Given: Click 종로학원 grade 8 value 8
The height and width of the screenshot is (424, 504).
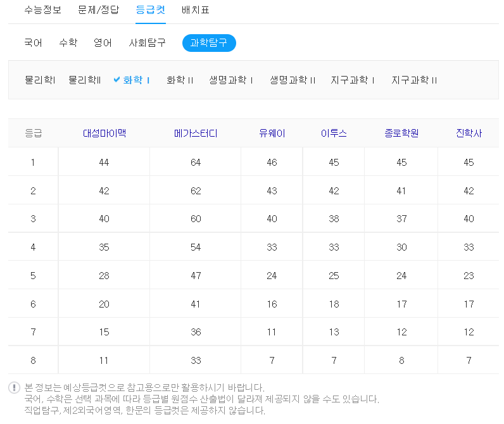Looking at the screenshot, I should click(401, 361).
